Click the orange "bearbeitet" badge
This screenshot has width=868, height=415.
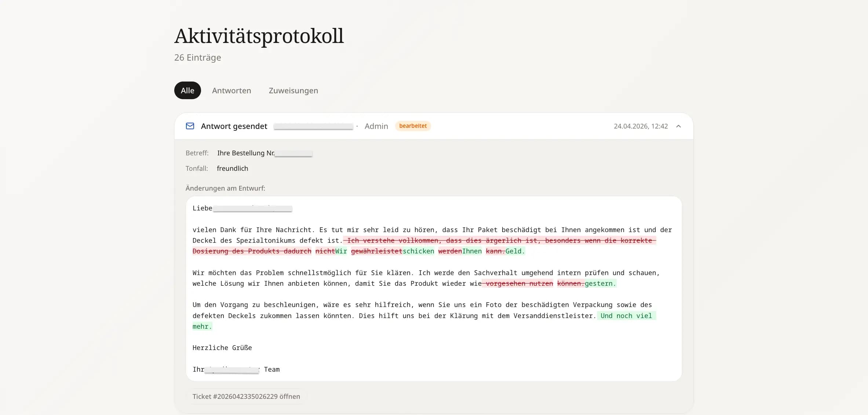point(412,126)
